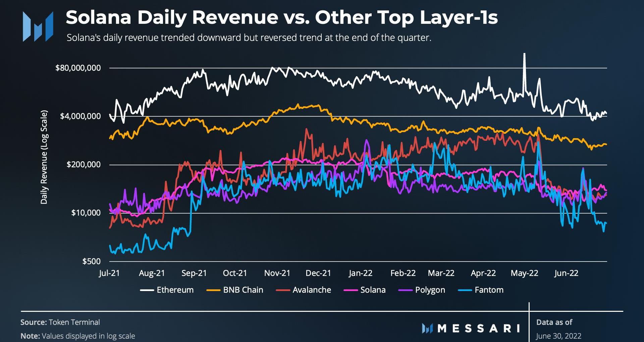Click the chart title 'Solana Daily Revenue vs. Other Top Layer-1s'

click(281, 17)
